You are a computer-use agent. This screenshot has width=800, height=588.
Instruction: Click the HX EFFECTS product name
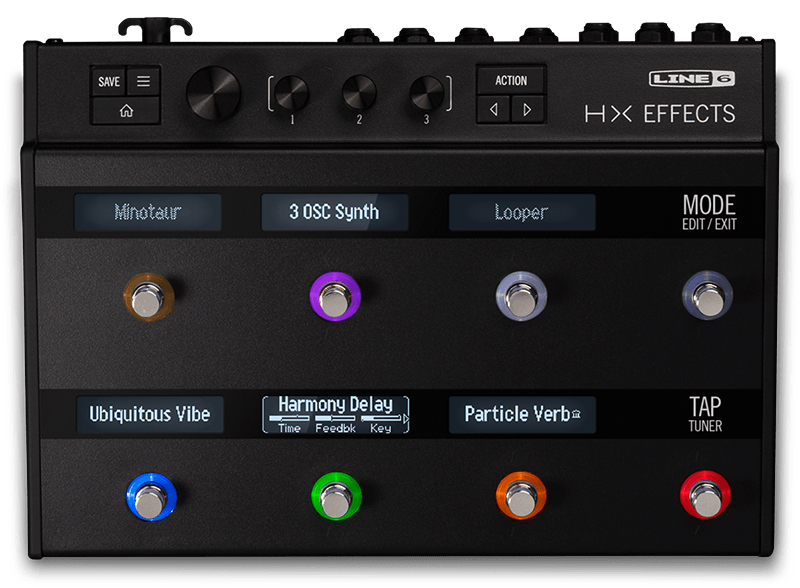pos(660,113)
